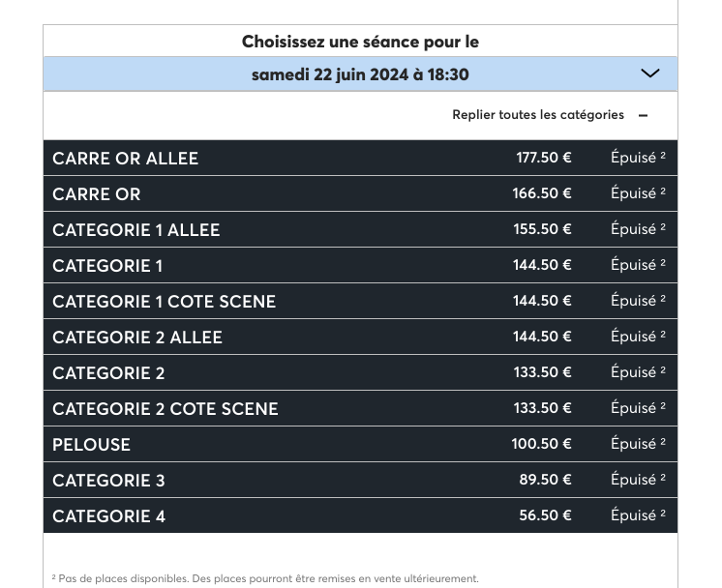
Task: Click the footnote about unavailable seats
Action: click(265, 578)
